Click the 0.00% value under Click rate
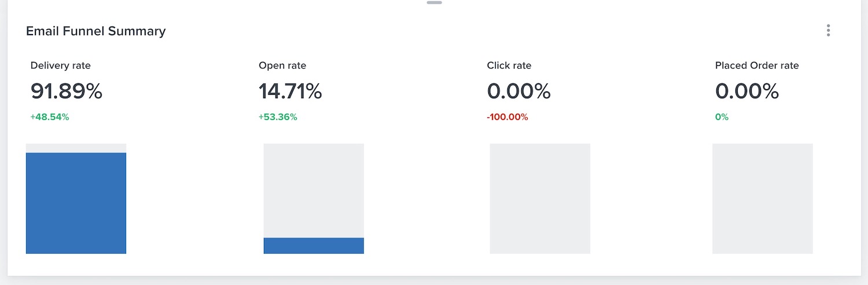 (x=519, y=91)
